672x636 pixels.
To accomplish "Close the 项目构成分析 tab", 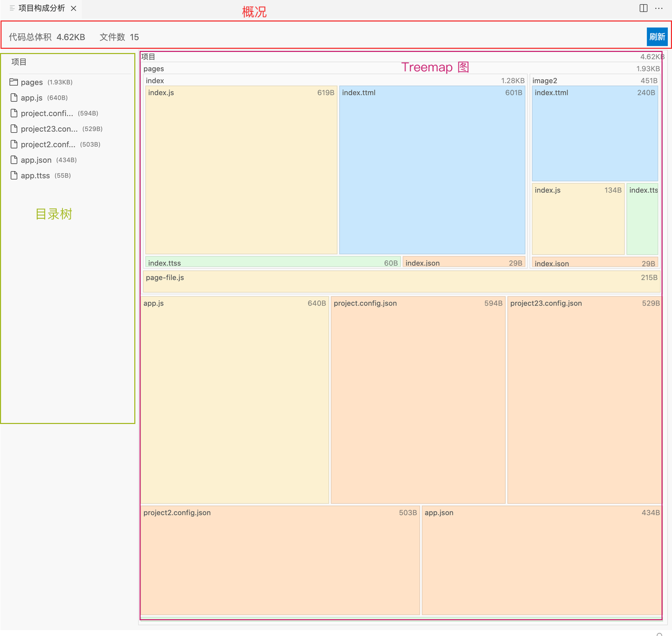I will (73, 8).
